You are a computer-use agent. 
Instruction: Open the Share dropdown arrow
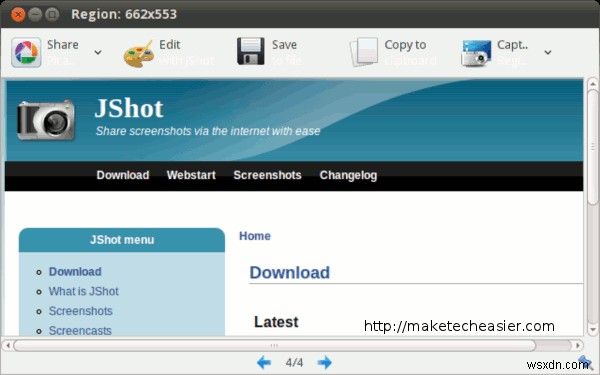pos(98,52)
